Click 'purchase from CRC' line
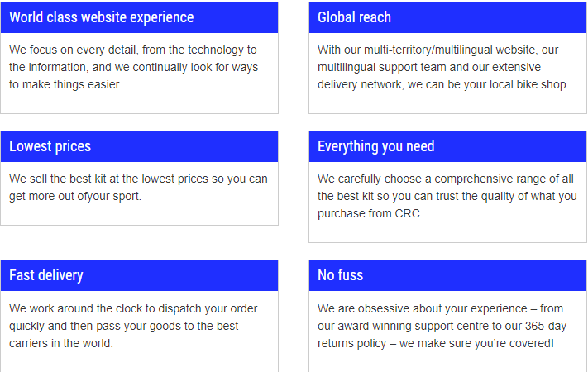 point(369,213)
